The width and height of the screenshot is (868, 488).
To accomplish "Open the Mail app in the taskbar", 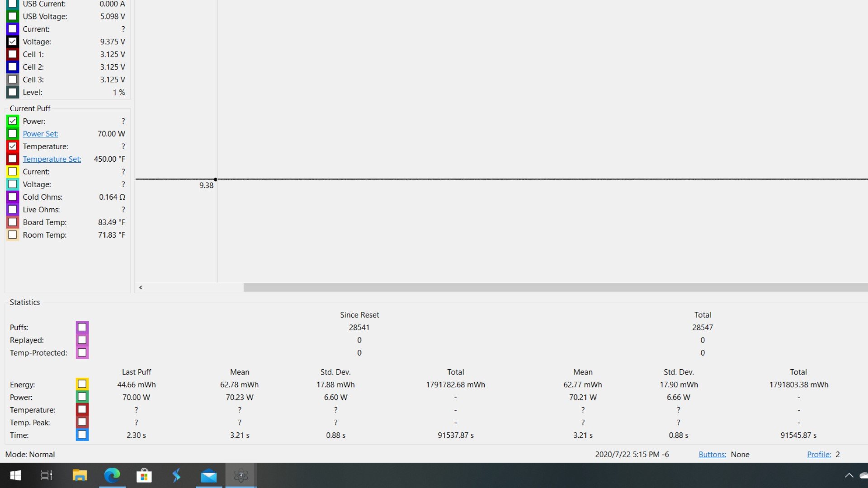I will tap(208, 475).
